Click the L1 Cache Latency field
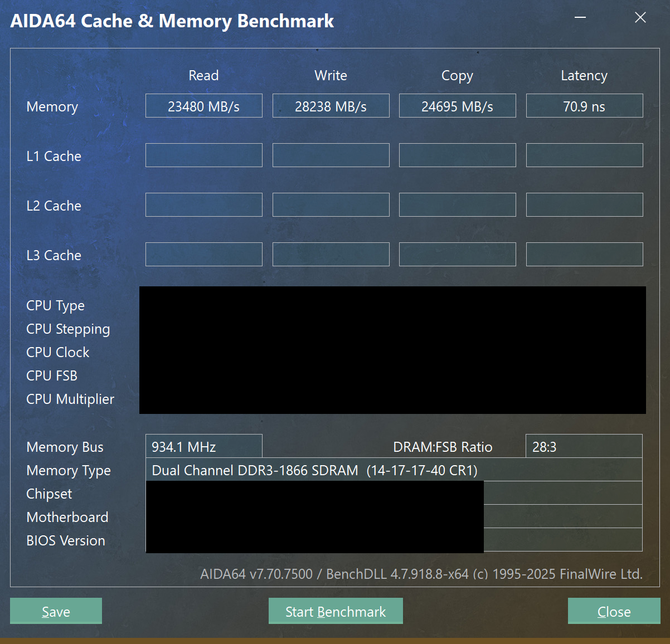 tap(585, 155)
